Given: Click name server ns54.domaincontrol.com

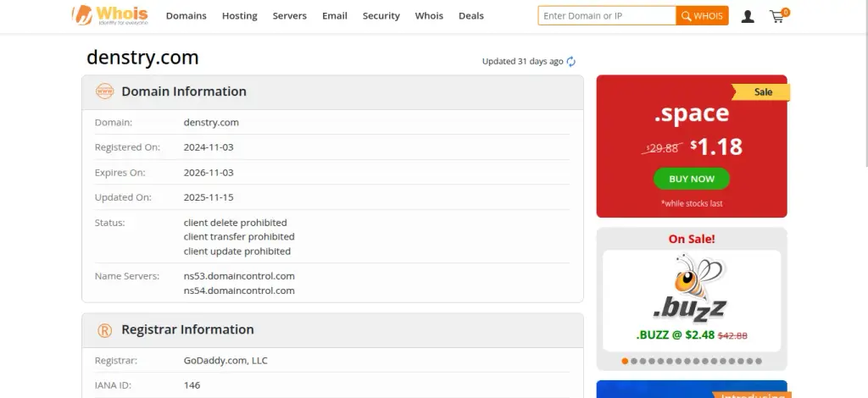Looking at the screenshot, I should click(239, 290).
